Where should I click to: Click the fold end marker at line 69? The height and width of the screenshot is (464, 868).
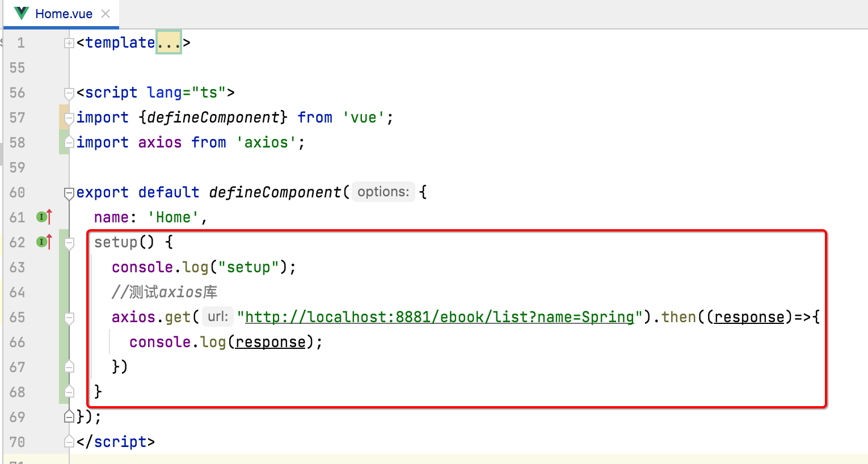[69, 416]
